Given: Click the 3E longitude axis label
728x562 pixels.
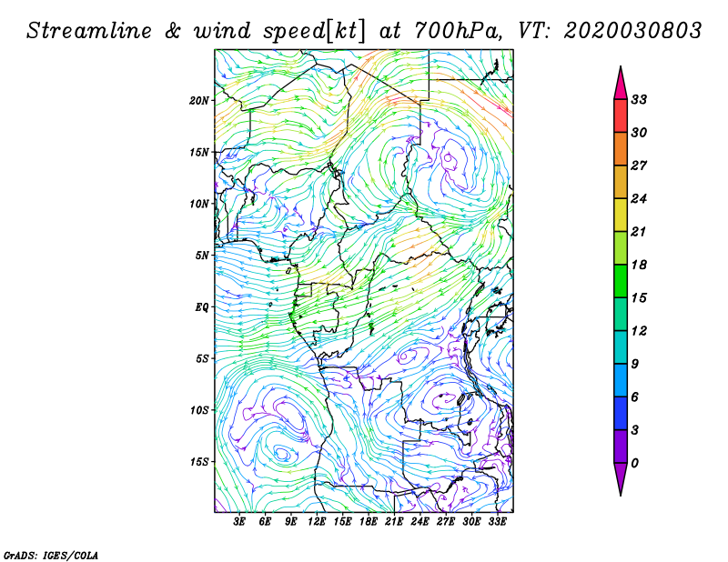Looking at the screenshot, I should [238, 522].
